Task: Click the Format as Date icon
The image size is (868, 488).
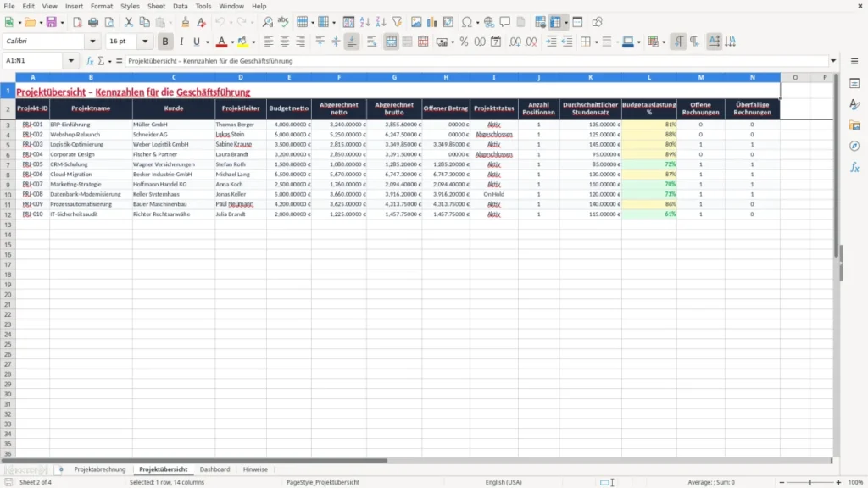Action: (496, 42)
